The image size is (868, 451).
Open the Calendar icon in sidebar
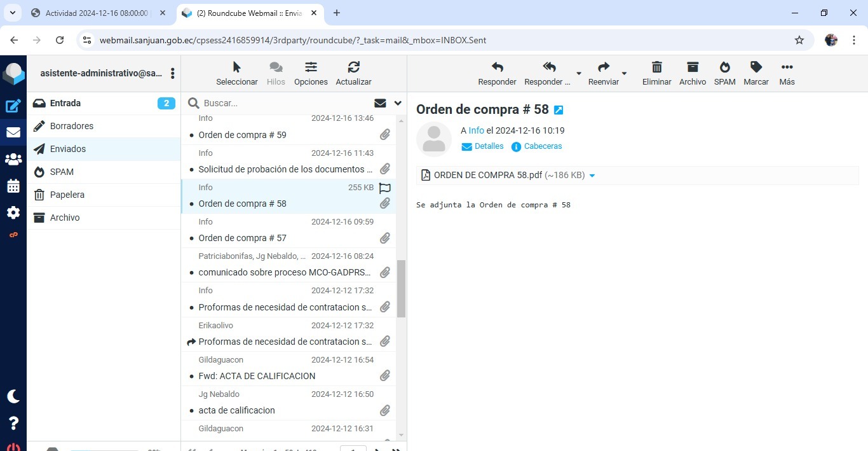pyautogui.click(x=13, y=186)
